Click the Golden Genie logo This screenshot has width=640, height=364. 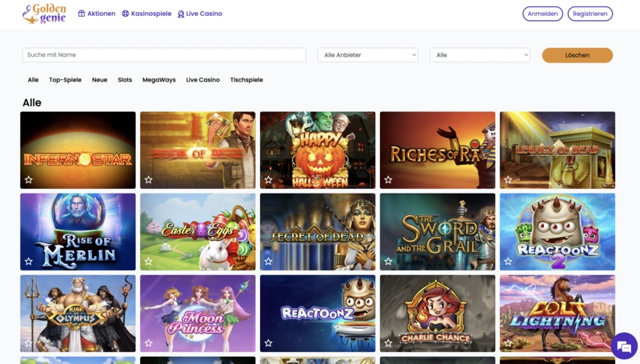coord(44,14)
